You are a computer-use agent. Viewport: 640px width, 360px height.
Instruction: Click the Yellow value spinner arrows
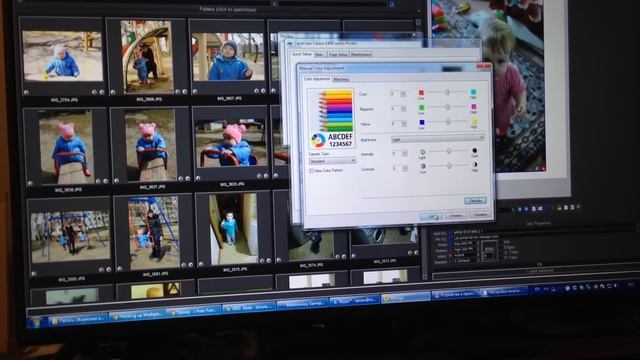(x=404, y=124)
